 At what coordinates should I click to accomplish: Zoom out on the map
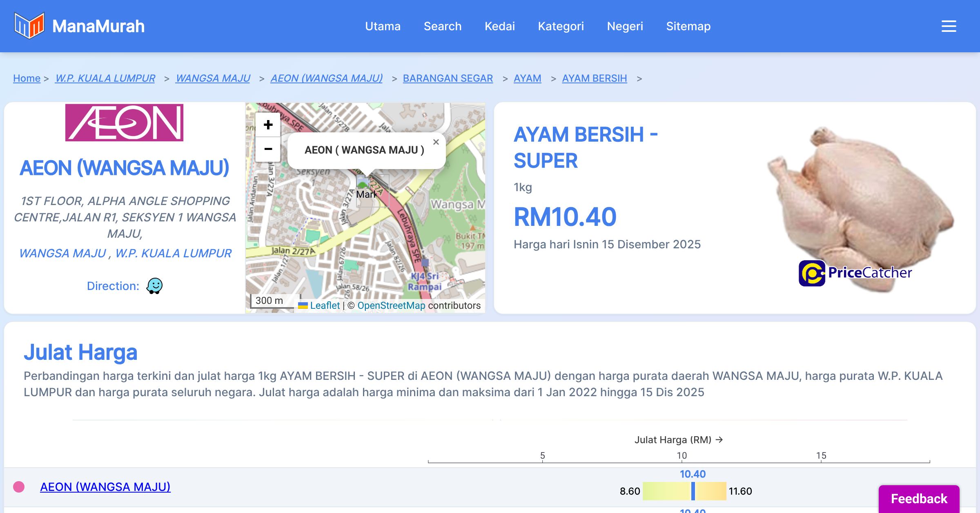click(268, 149)
